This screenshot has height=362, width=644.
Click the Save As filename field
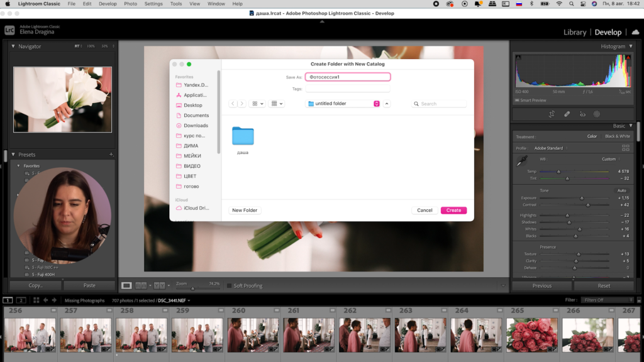[348, 77]
